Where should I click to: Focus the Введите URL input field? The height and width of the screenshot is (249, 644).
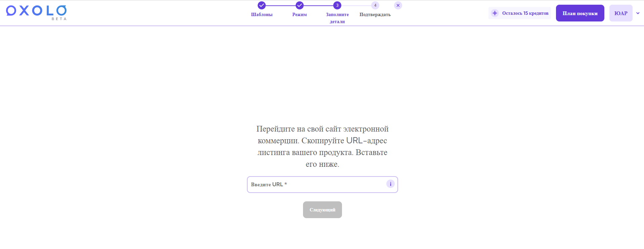323,185
